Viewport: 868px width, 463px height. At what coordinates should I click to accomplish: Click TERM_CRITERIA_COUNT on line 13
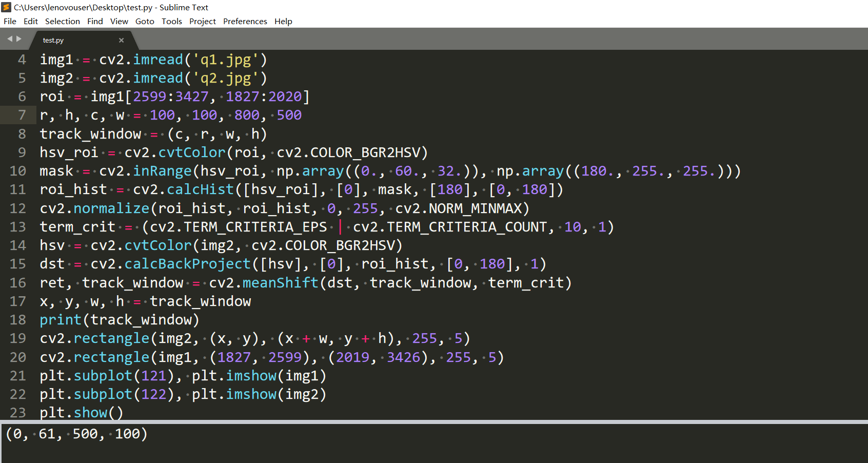[467, 227]
